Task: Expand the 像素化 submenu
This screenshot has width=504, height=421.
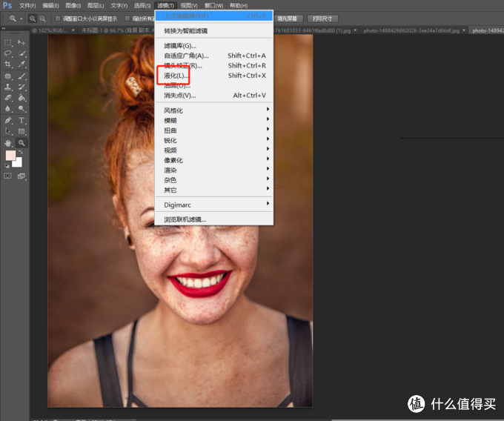Action: (x=214, y=160)
